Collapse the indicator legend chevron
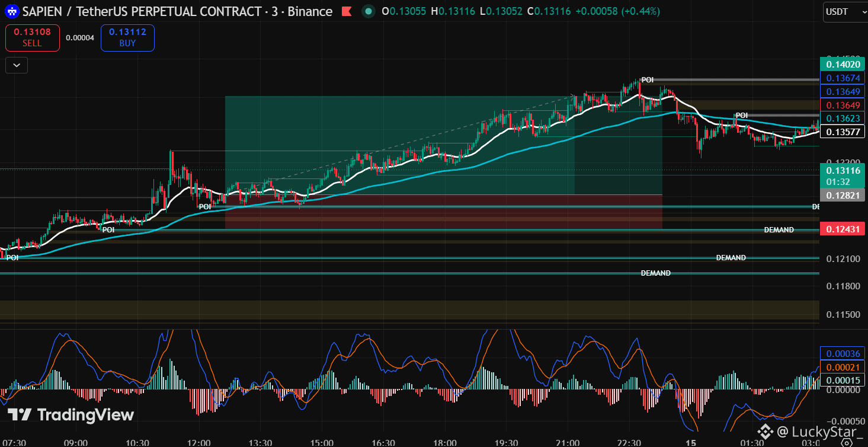 [x=17, y=65]
